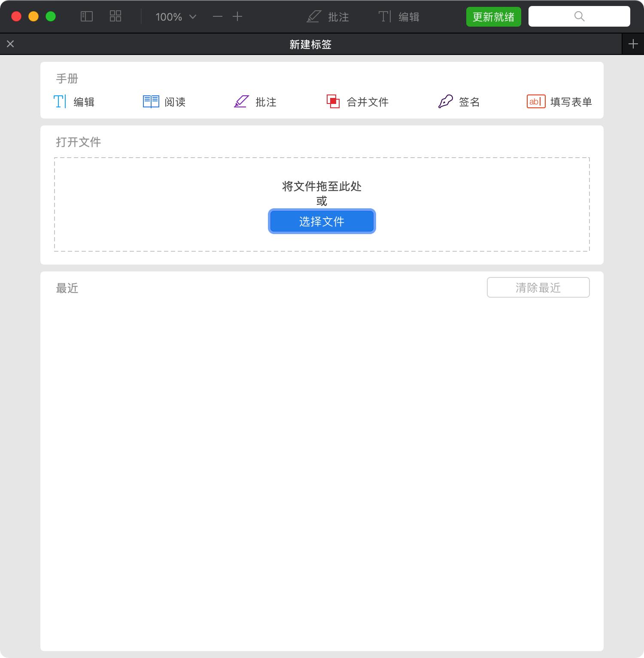Increase zoom with the plus control

(237, 17)
